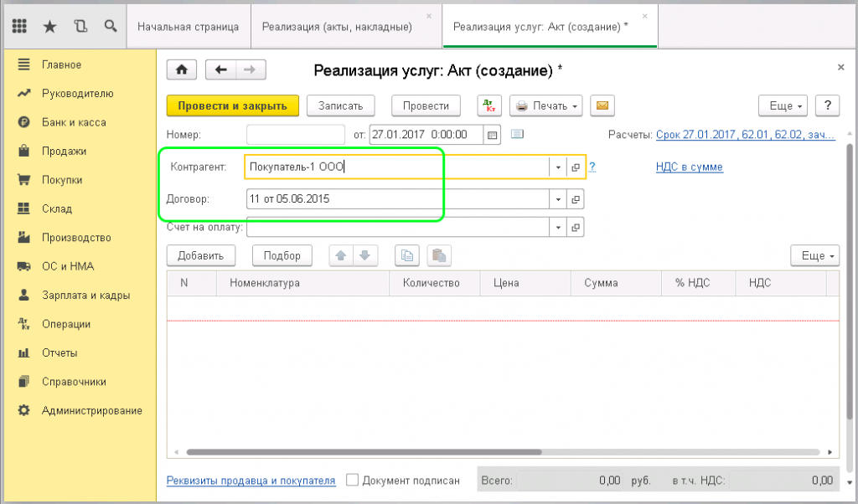
Task: Go to home page via house icon
Action: coord(182,70)
